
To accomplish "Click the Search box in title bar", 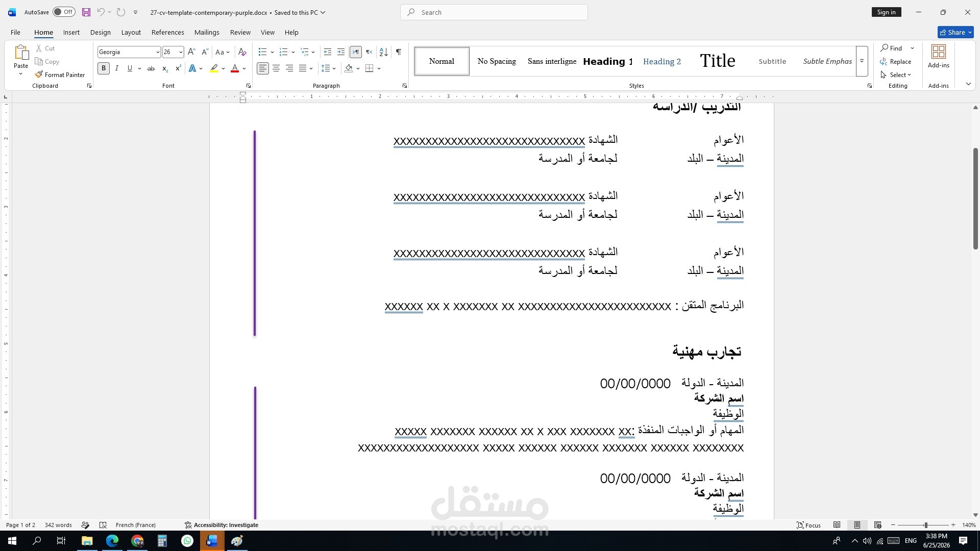I will pyautogui.click(x=494, y=12).
